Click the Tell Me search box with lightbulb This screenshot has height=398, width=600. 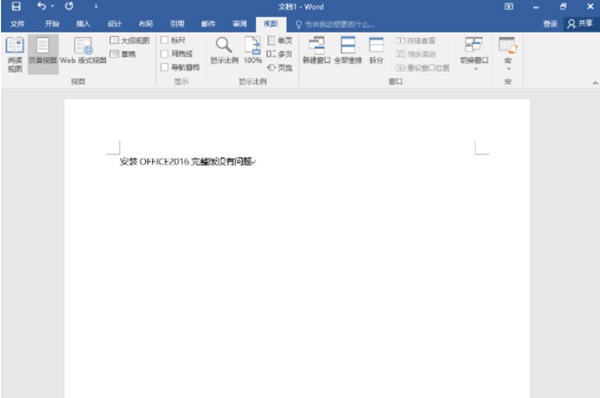point(335,24)
